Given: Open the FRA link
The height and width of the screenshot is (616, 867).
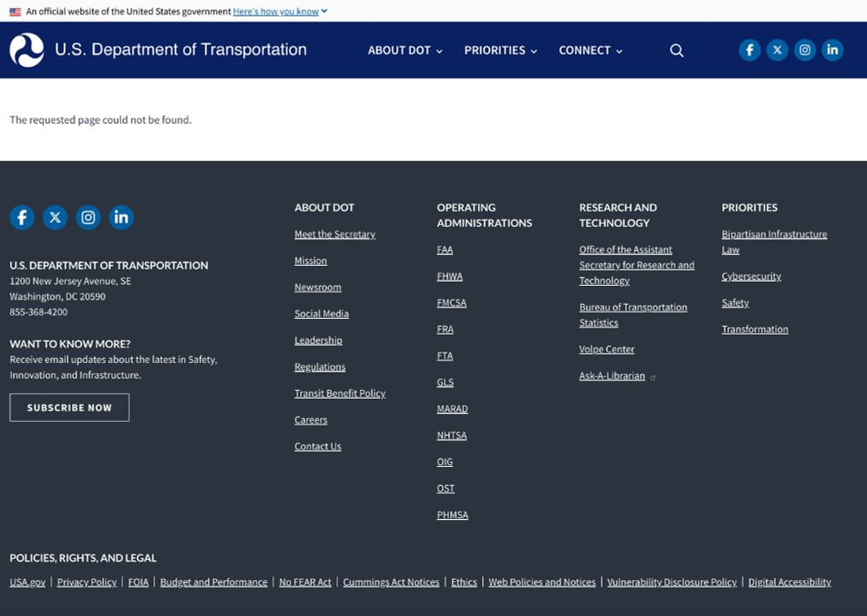Looking at the screenshot, I should (445, 329).
